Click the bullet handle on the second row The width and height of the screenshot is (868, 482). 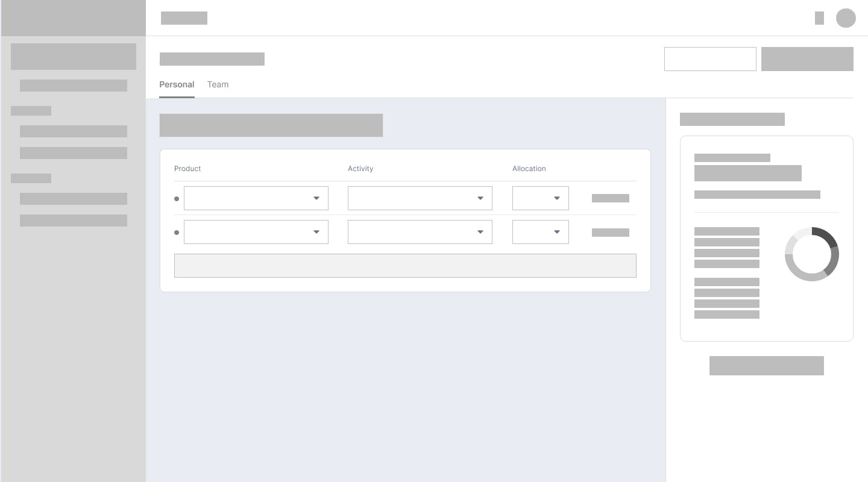pyautogui.click(x=177, y=232)
